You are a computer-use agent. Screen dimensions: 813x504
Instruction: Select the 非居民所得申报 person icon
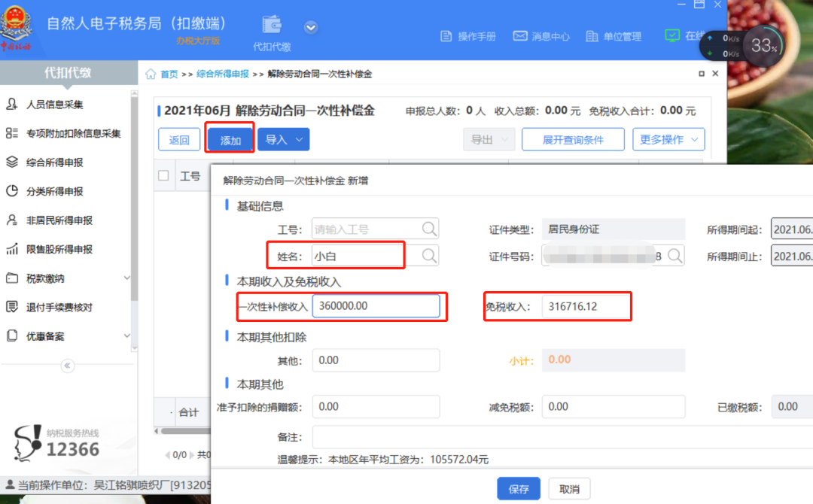coord(11,220)
